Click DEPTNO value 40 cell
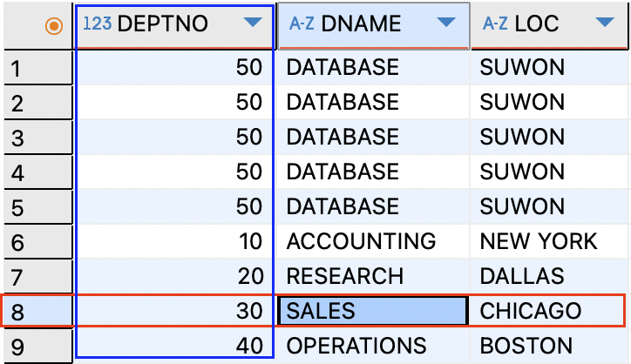 174,346
